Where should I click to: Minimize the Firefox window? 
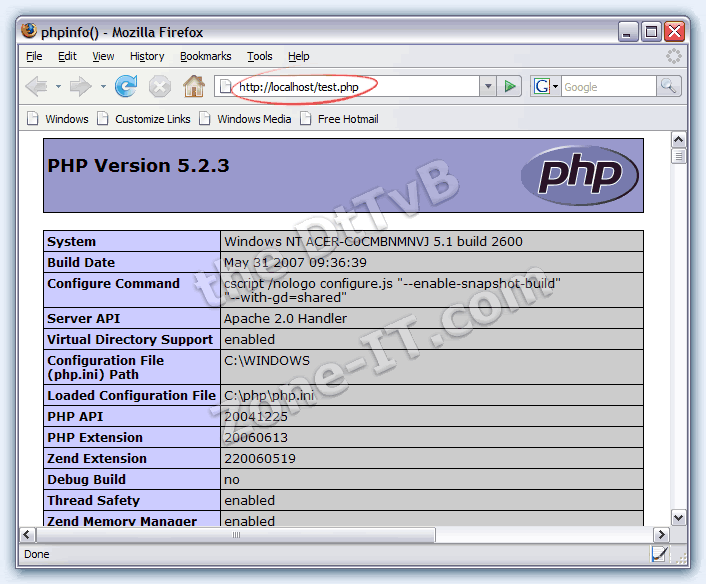(x=627, y=32)
